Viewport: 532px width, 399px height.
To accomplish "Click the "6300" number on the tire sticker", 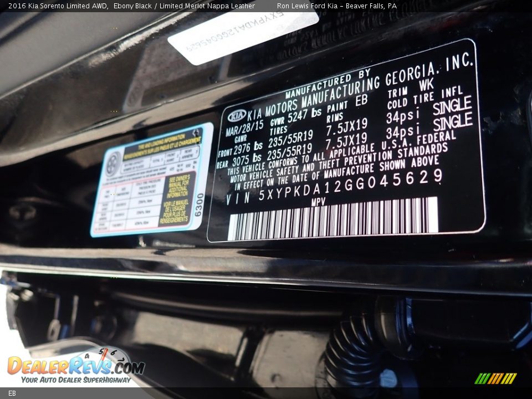I will pyautogui.click(x=199, y=205).
